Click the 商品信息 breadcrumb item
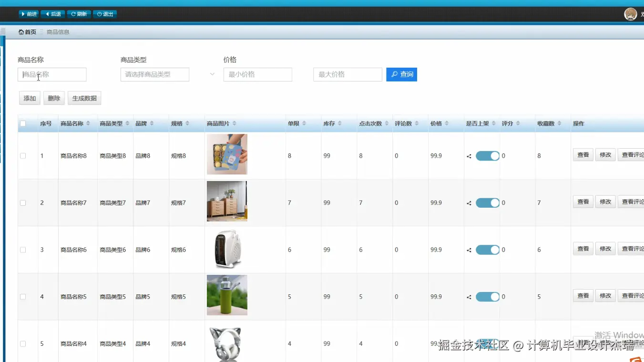Viewport: 644px width, 362px height. tap(57, 32)
